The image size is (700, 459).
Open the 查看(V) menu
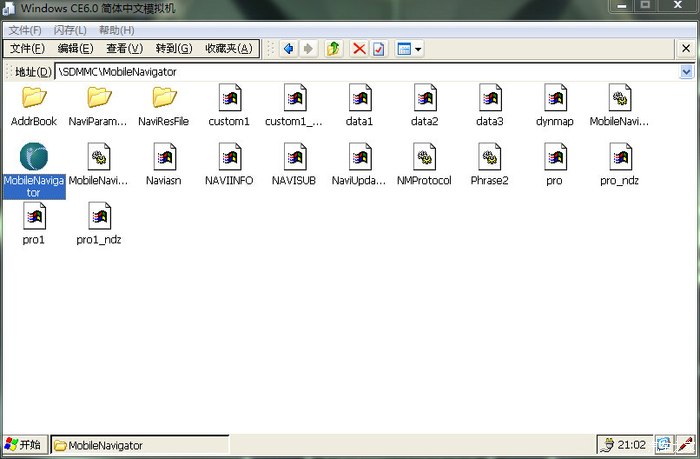124,48
